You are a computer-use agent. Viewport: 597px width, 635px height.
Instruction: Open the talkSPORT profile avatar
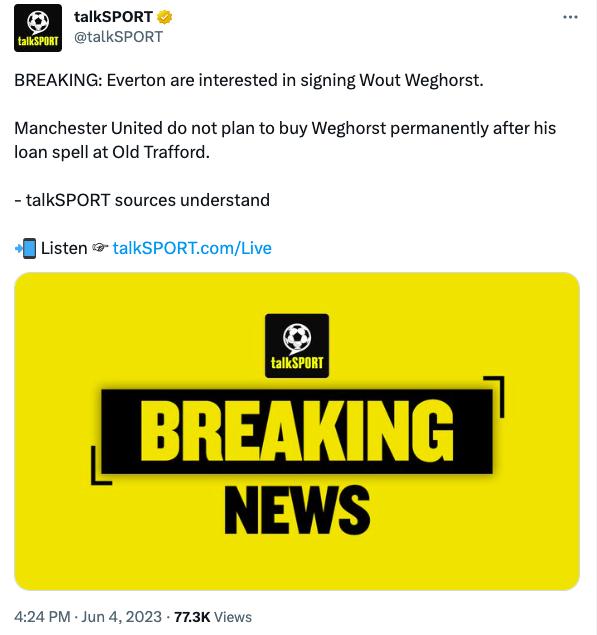coord(38,28)
